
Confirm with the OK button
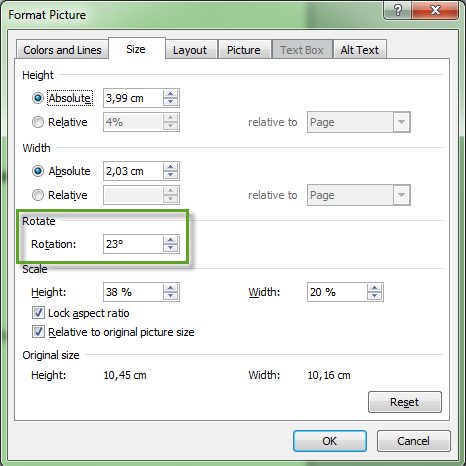click(x=330, y=441)
